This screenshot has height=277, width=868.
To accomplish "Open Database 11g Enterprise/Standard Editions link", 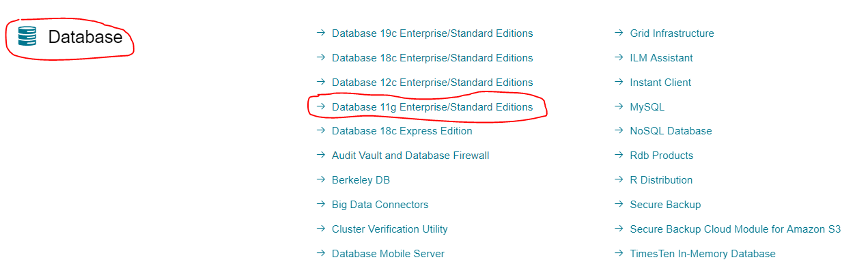I will click(432, 107).
